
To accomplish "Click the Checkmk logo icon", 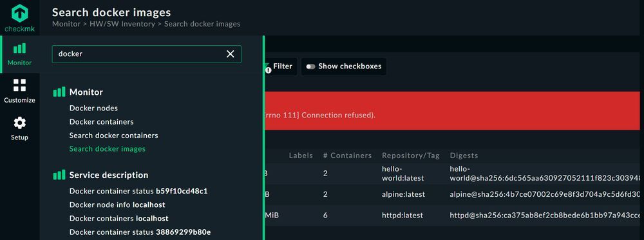I will point(20,14).
